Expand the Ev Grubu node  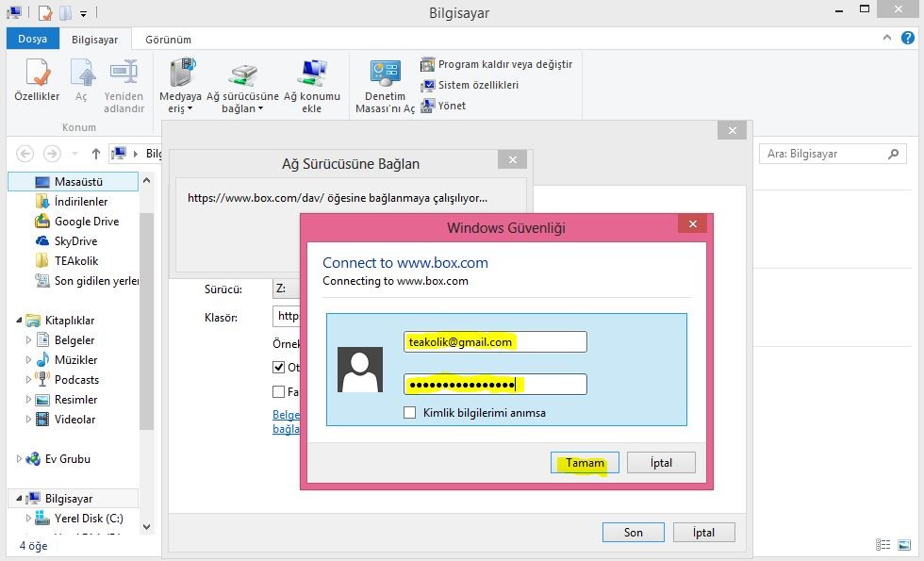pyautogui.click(x=19, y=458)
